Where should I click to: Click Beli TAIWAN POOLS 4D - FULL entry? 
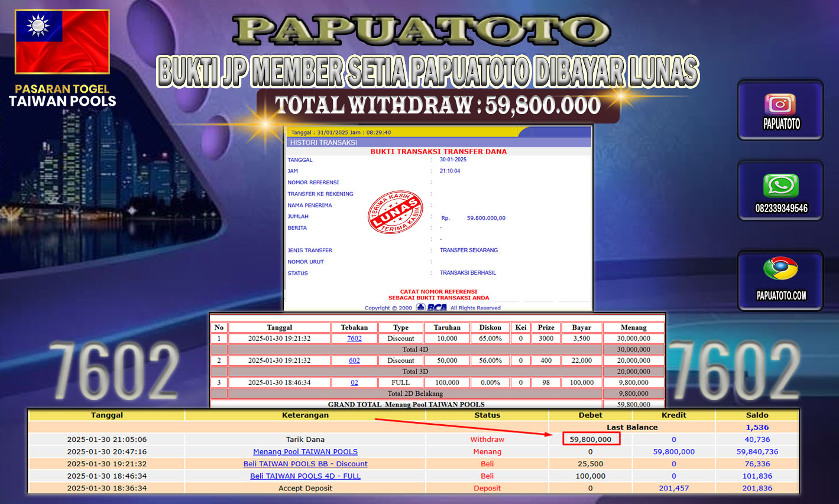click(305, 476)
